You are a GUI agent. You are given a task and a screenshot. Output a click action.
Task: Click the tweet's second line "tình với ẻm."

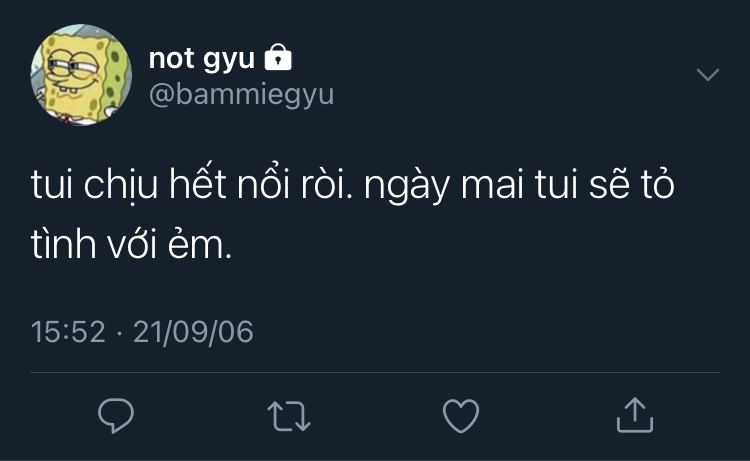click(x=132, y=246)
